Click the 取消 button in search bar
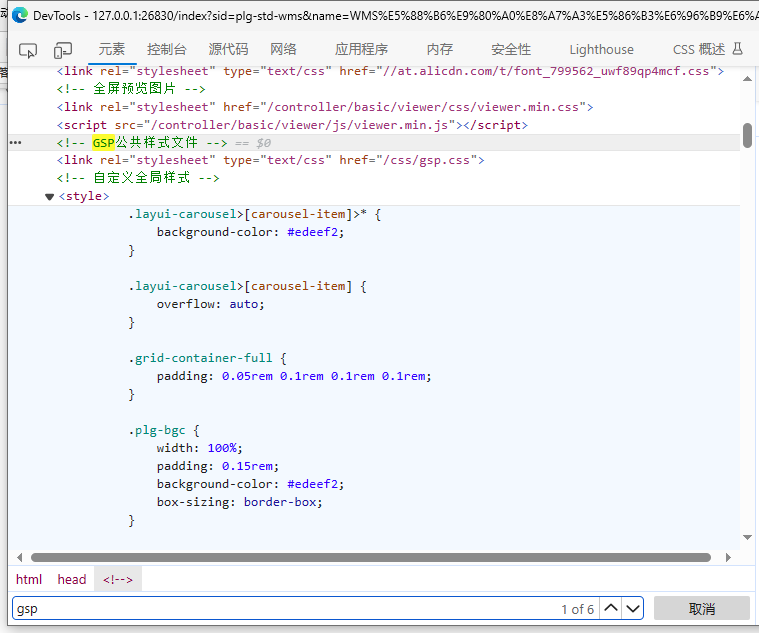The image size is (759, 633). 701,608
